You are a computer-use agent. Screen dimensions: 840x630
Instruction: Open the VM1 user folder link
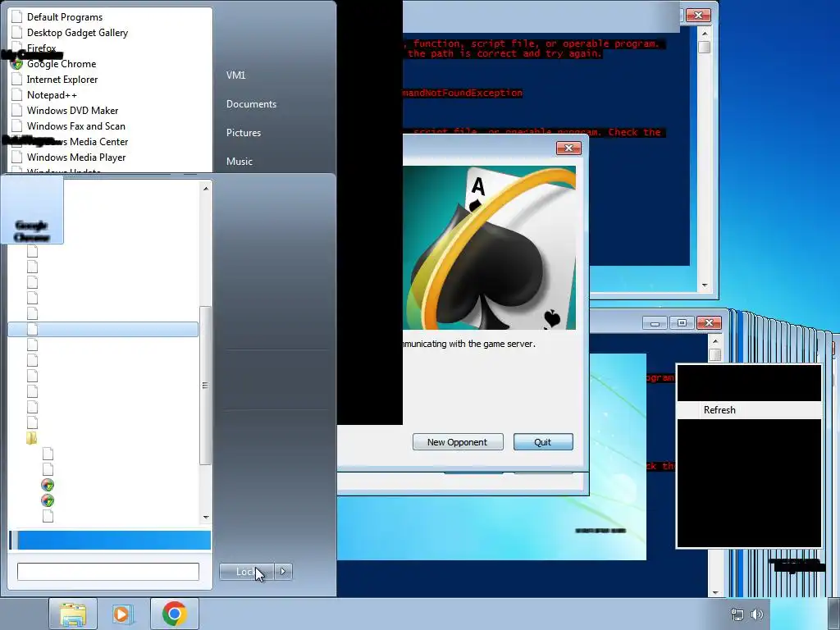pyautogui.click(x=235, y=75)
